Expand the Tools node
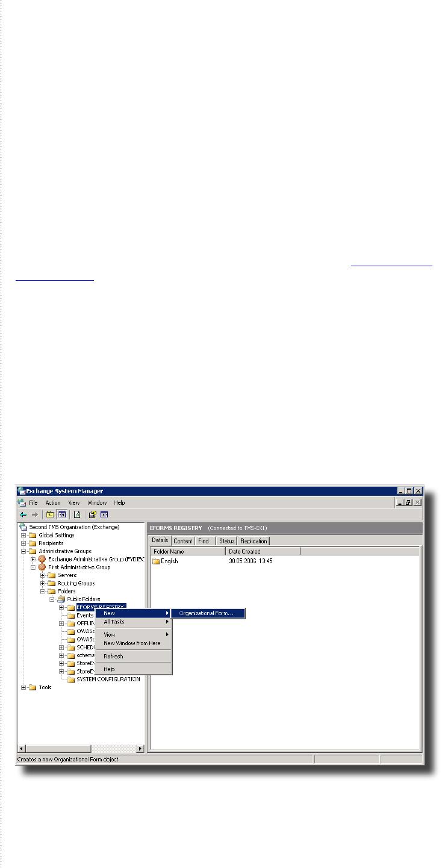Screen dimensions: 442x868 [x=23, y=687]
